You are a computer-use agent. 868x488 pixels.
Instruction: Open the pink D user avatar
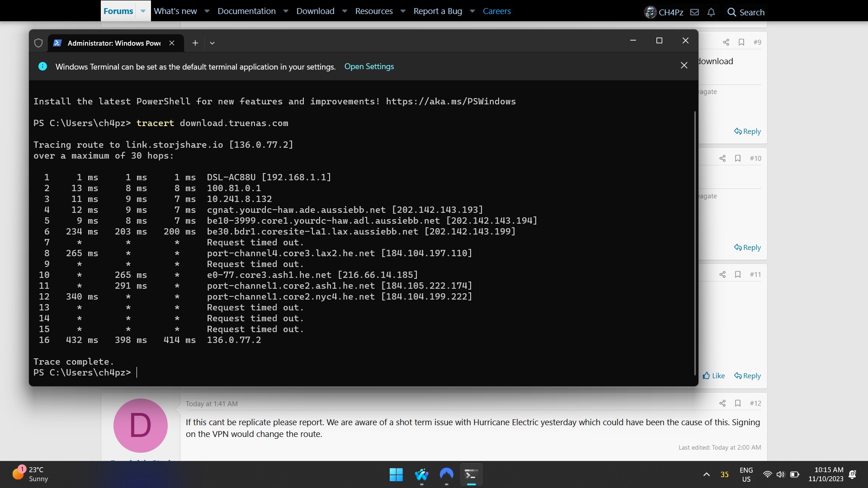[141, 425]
